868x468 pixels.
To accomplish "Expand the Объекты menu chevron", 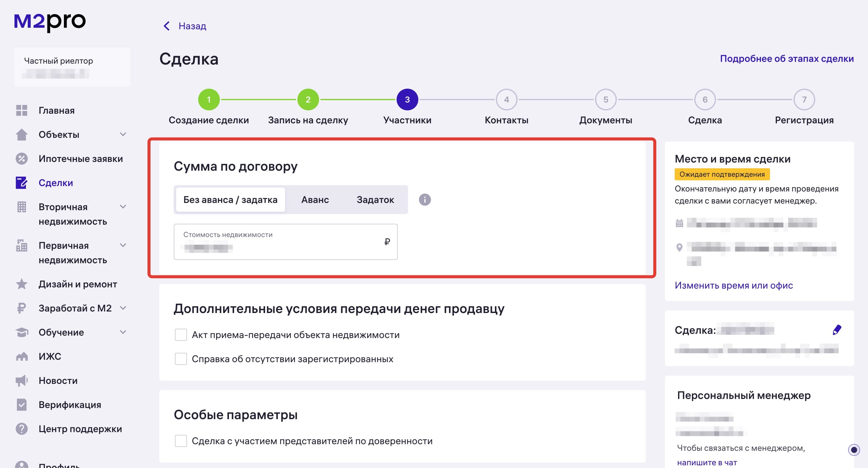I will point(123,134).
